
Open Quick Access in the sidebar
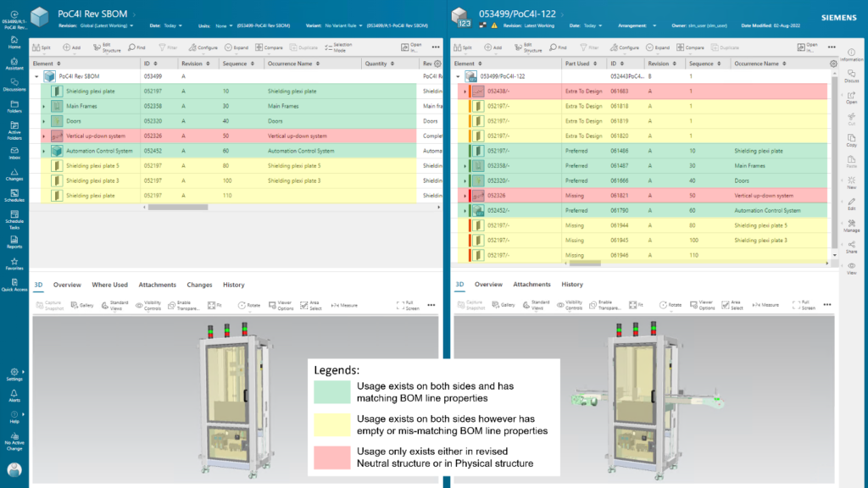click(14, 285)
